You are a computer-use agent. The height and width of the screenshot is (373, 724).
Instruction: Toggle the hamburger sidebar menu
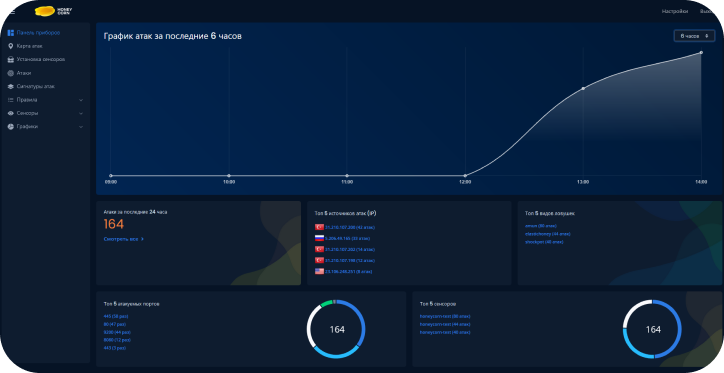click(12, 12)
